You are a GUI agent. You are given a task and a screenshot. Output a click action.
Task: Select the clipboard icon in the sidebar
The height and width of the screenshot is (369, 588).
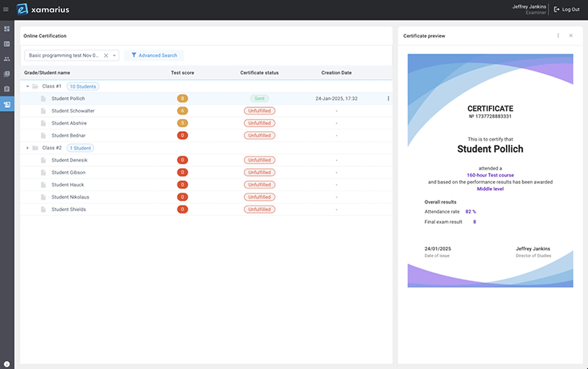point(7,89)
